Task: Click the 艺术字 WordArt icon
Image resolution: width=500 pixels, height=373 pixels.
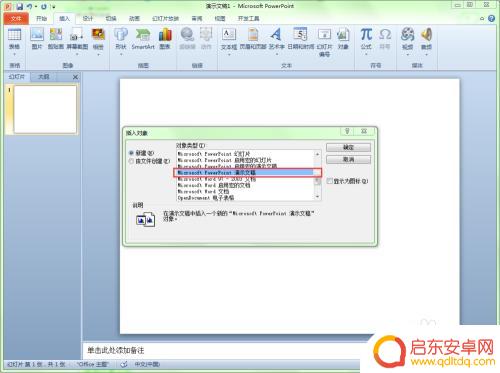Action: pos(276,35)
